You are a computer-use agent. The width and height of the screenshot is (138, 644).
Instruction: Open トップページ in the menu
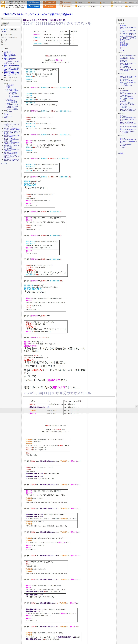7,51
